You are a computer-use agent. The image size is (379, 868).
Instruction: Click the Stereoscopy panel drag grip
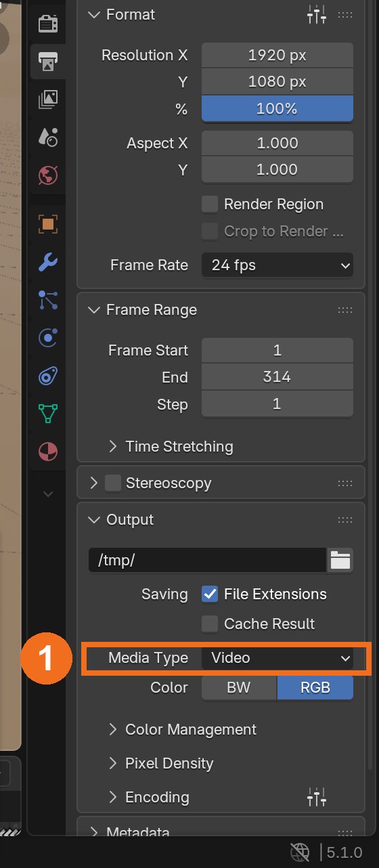[345, 483]
